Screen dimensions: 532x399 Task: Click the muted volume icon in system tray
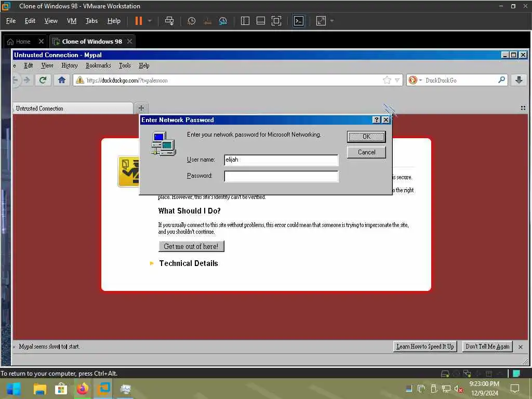coord(458,389)
